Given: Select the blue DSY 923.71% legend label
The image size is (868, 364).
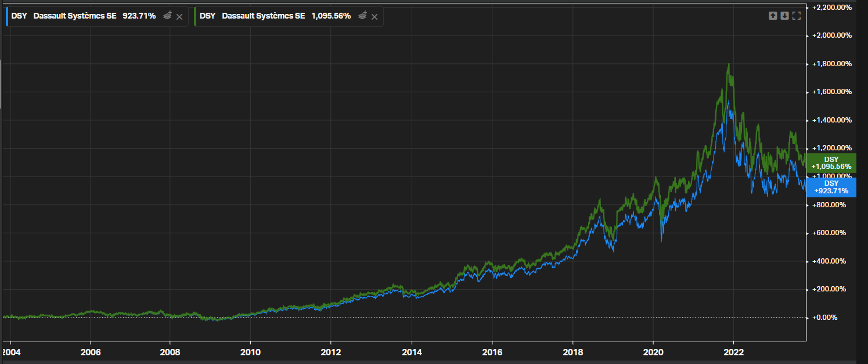Looking at the screenshot, I should (x=84, y=16).
